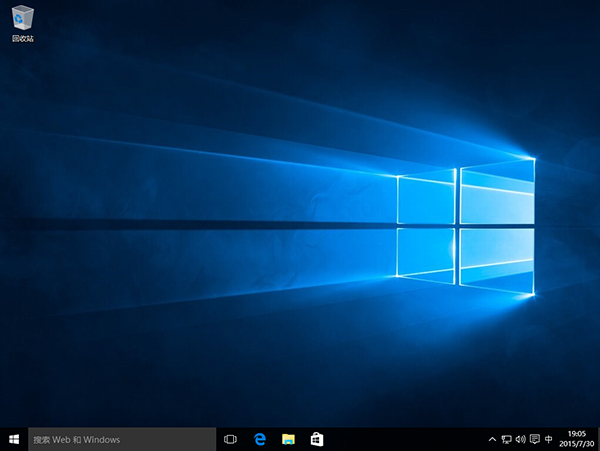Open the volume control speaker icon
The width and height of the screenshot is (600, 451).
520,439
